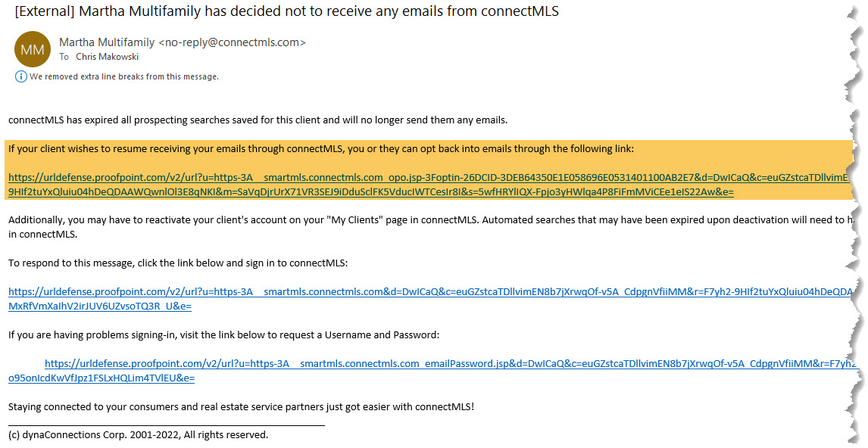The height and width of the screenshot is (448, 868).
Task: Click the no-reply@connectmls.com sender address
Action: [x=232, y=42]
